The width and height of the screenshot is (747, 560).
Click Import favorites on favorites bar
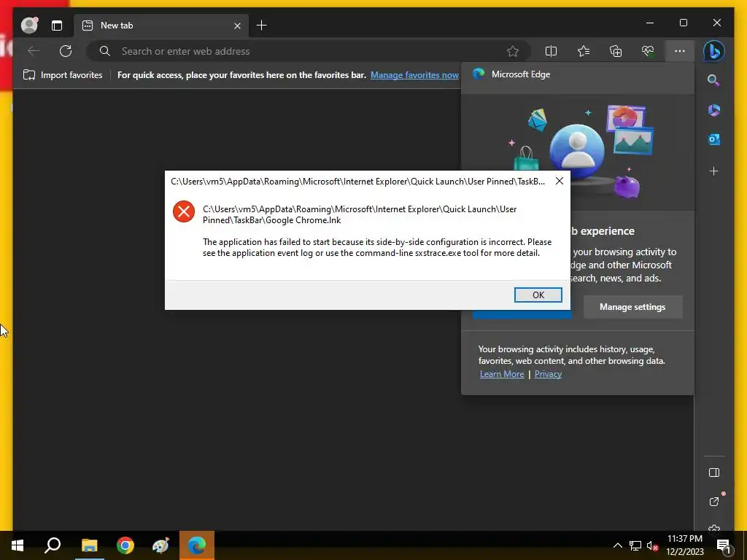(x=63, y=75)
